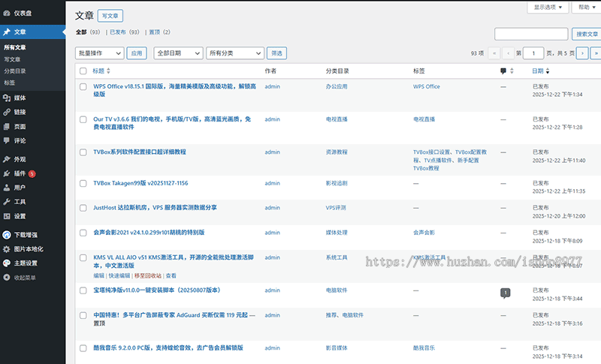
Task: Click the Comments (评论) bubble icon in sidebar
Action: point(7,140)
